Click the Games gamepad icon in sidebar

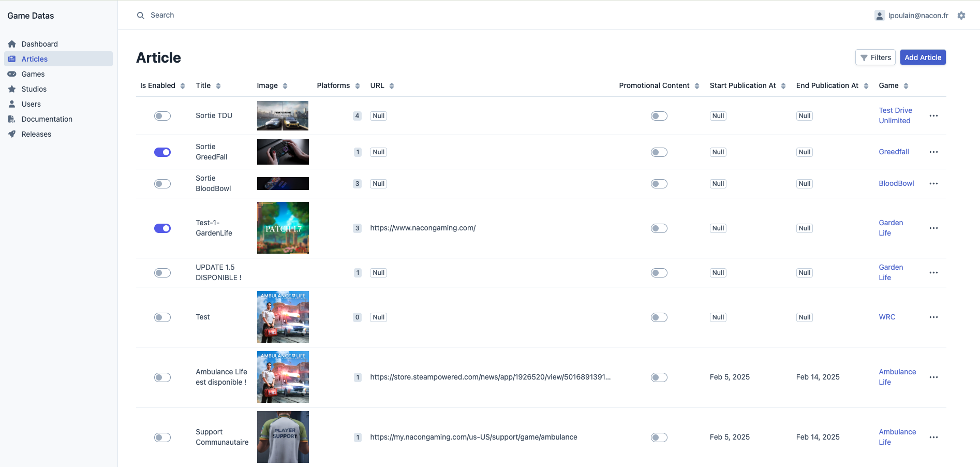tap(12, 74)
